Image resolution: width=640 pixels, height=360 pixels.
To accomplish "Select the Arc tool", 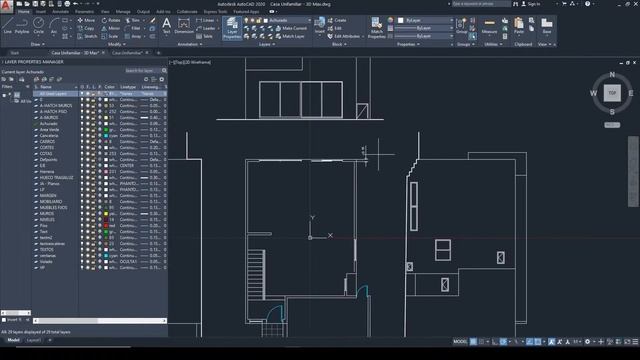I will pos(54,26).
